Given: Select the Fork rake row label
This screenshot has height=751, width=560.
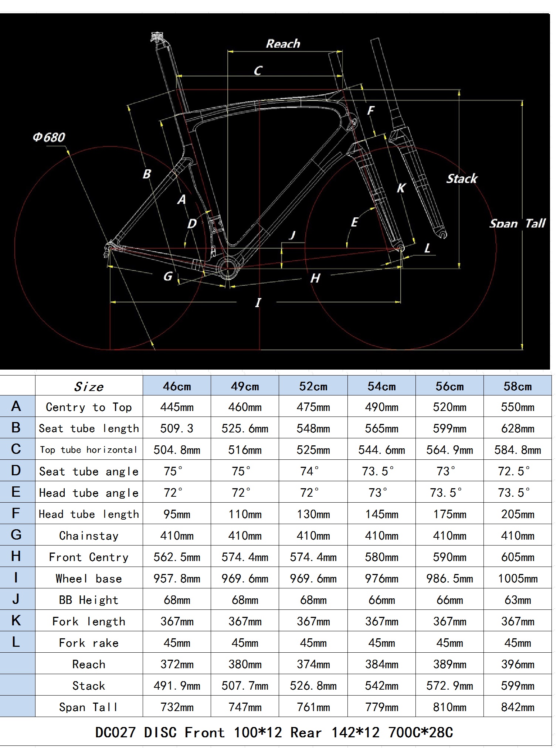Looking at the screenshot, I should click(x=89, y=643).
